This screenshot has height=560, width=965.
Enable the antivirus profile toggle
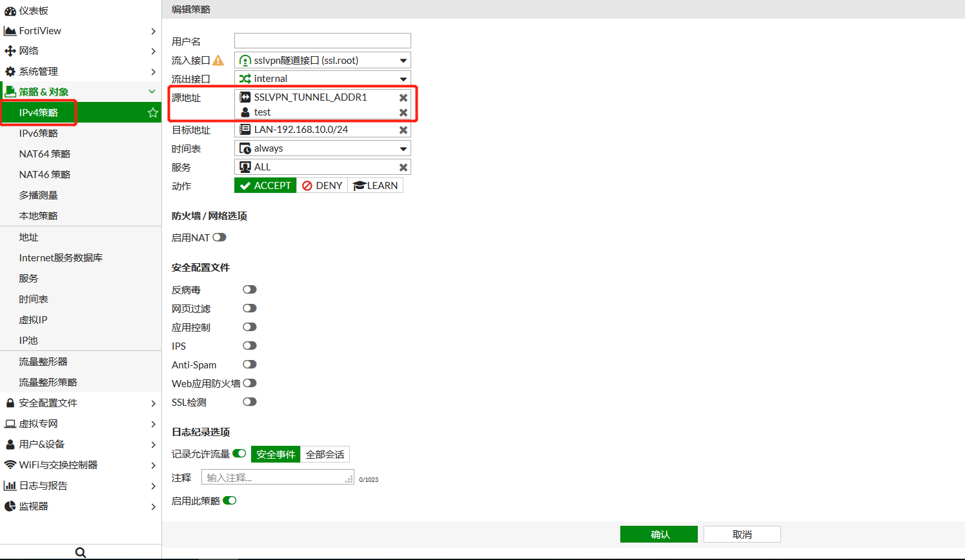pyautogui.click(x=250, y=290)
